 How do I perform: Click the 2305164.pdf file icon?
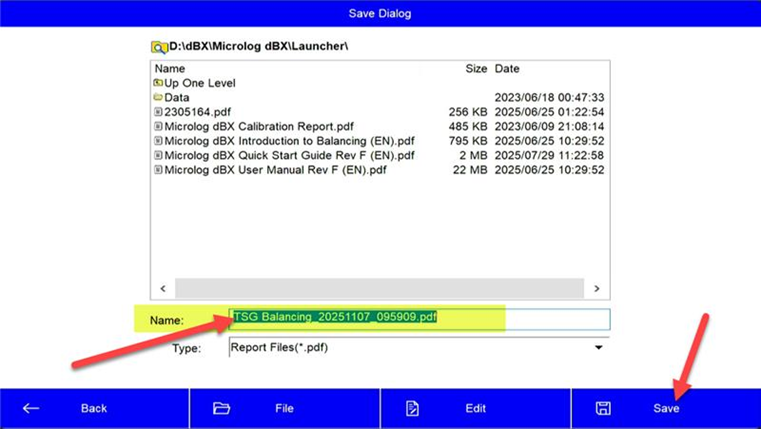pos(158,112)
